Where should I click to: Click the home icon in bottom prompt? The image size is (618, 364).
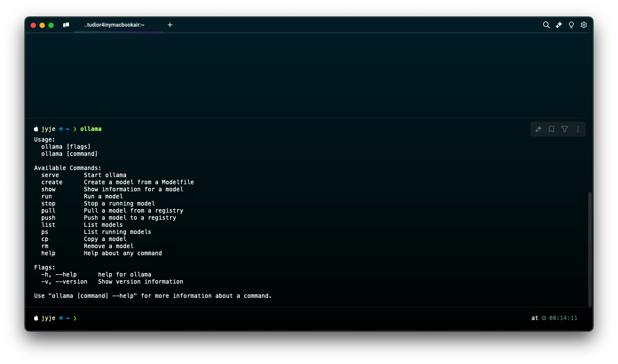coord(61,318)
